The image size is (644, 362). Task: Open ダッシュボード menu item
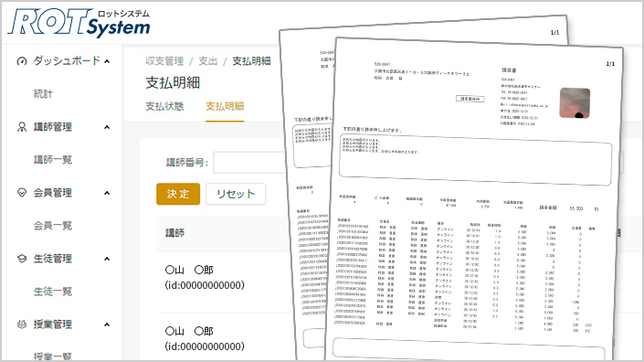(67, 61)
